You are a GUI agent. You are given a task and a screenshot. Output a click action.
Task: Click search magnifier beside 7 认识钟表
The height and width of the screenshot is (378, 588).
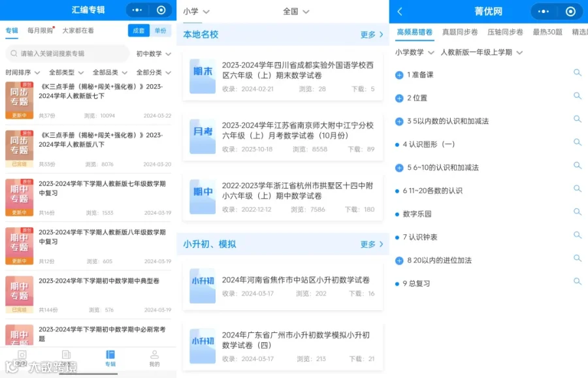coord(577,235)
